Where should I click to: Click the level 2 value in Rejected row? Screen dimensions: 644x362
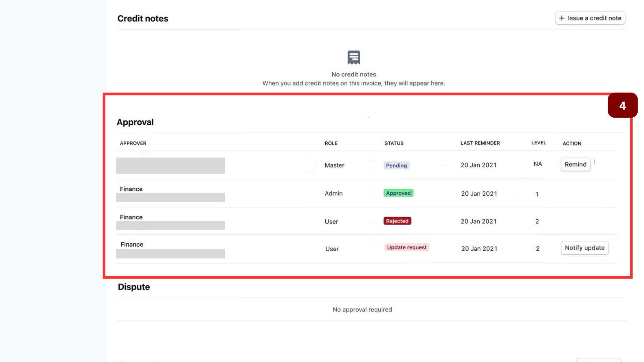coord(537,221)
